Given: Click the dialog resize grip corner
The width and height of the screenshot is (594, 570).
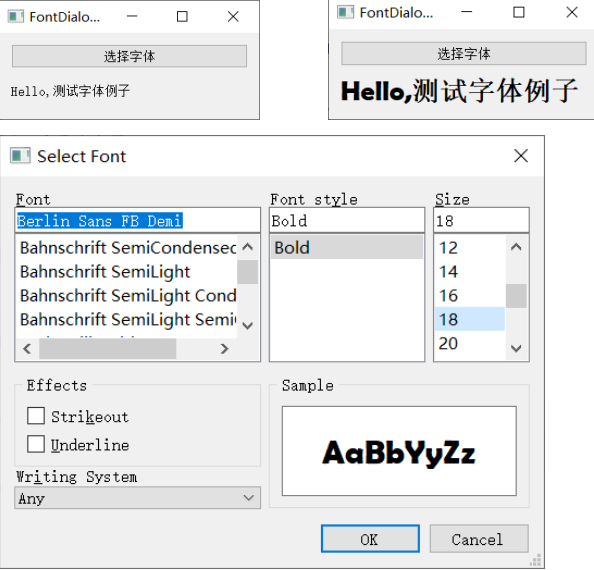Looking at the screenshot, I should tap(535, 560).
